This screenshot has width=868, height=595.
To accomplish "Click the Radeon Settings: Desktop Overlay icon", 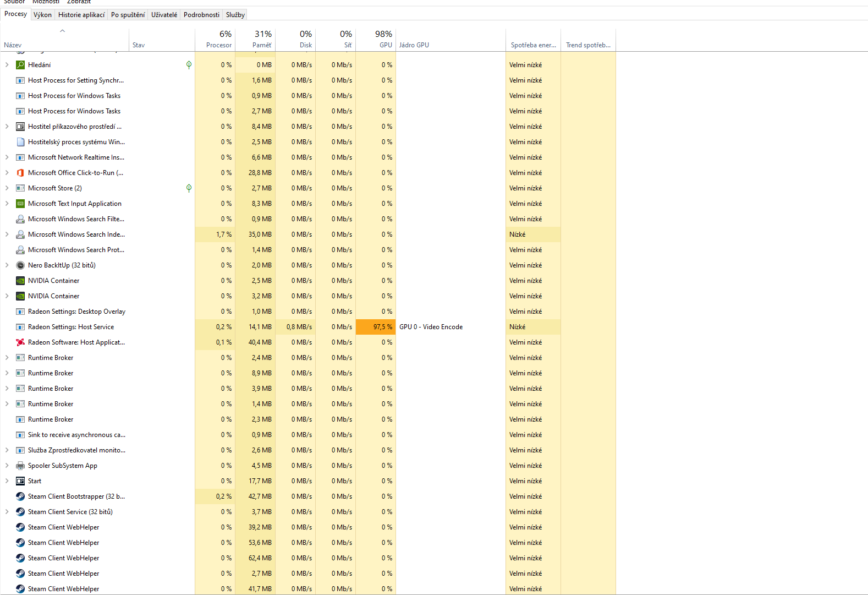I will point(20,312).
